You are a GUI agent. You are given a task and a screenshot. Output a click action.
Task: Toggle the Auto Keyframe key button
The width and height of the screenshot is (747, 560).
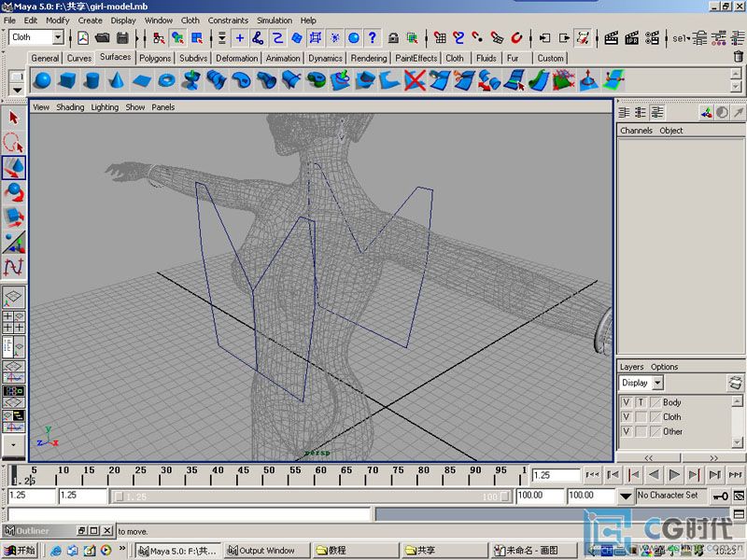click(719, 497)
